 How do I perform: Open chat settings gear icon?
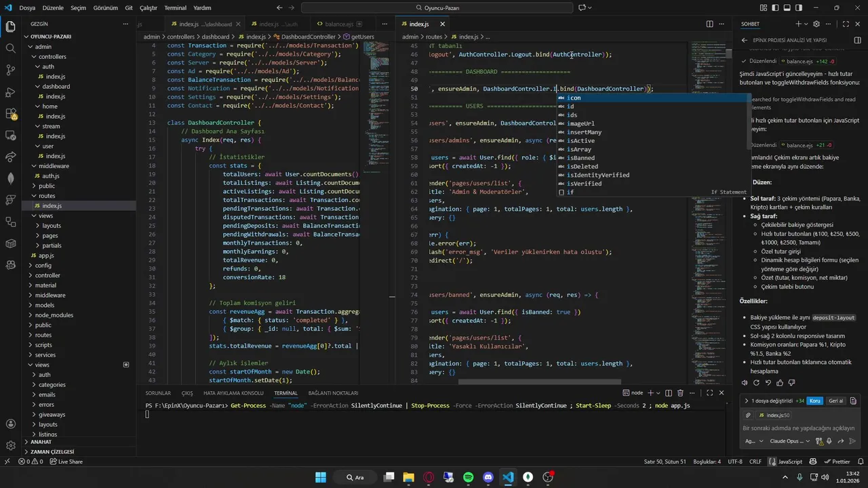click(x=816, y=24)
